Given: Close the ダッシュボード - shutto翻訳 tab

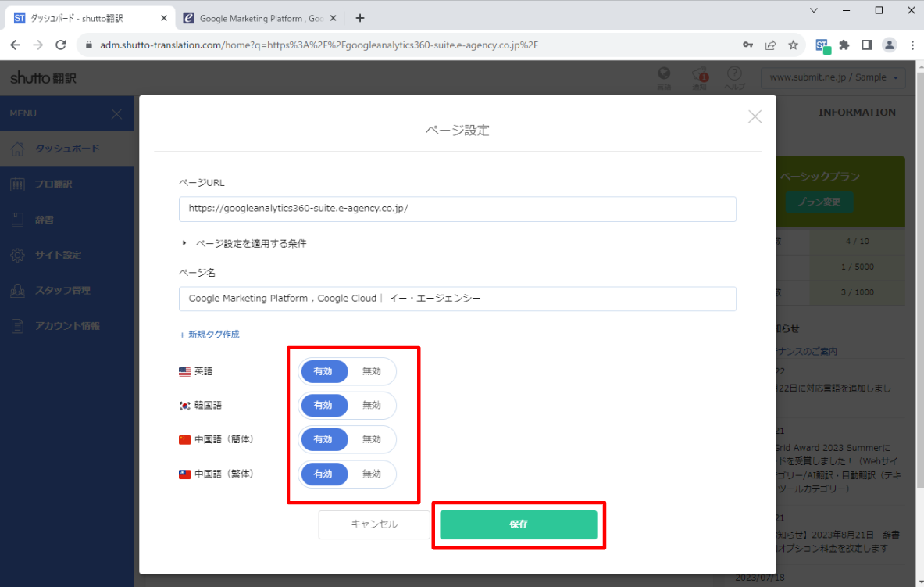Looking at the screenshot, I should [164, 18].
